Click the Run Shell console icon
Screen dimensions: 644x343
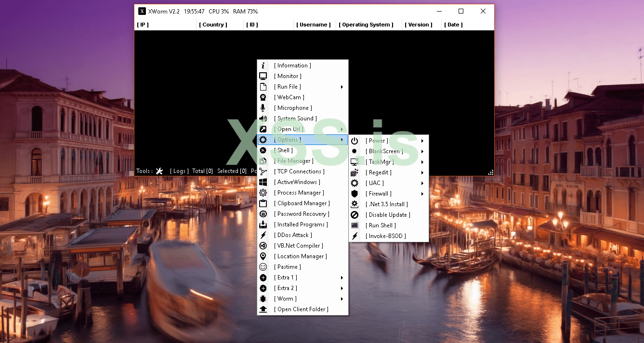coord(355,225)
